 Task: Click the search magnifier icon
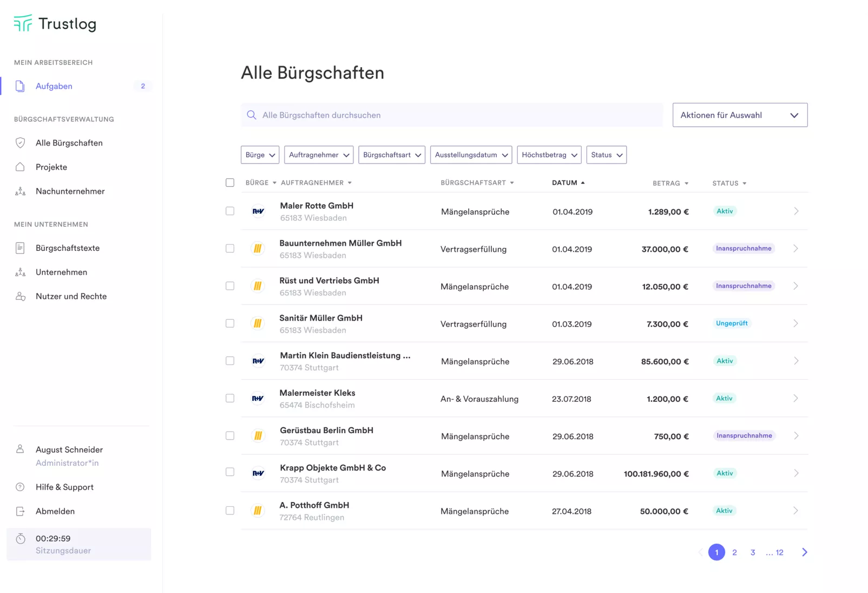click(252, 115)
